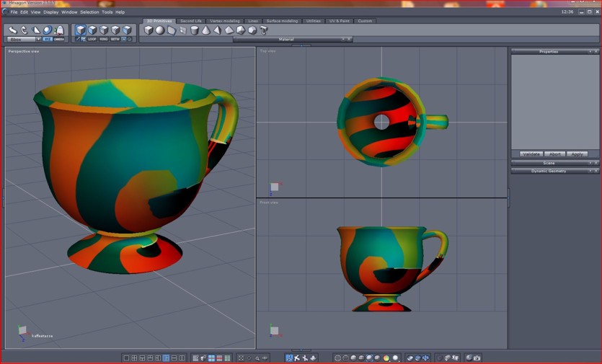Screen dimensions: 602x364
Task: Click Material panel small arrow button
Action: [343, 39]
